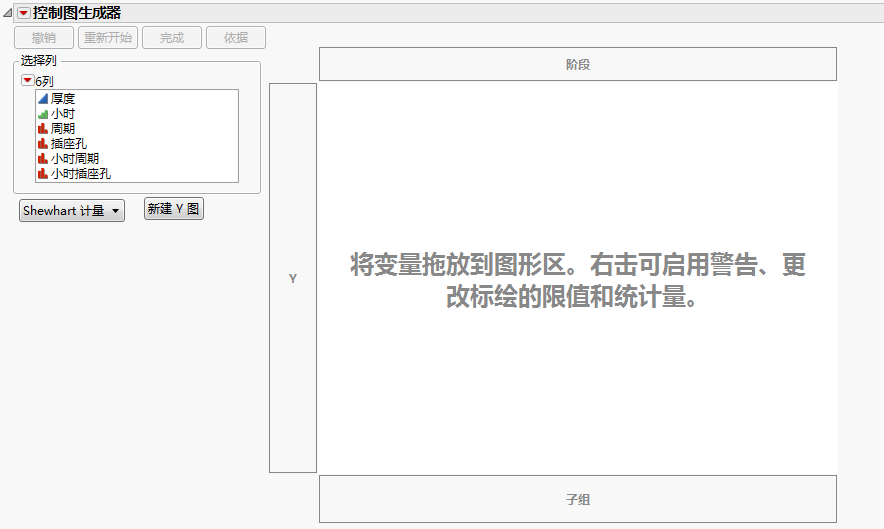The width and height of the screenshot is (884, 529).
Task: Click the 控制图生成器 title text
Action: tap(77, 12)
